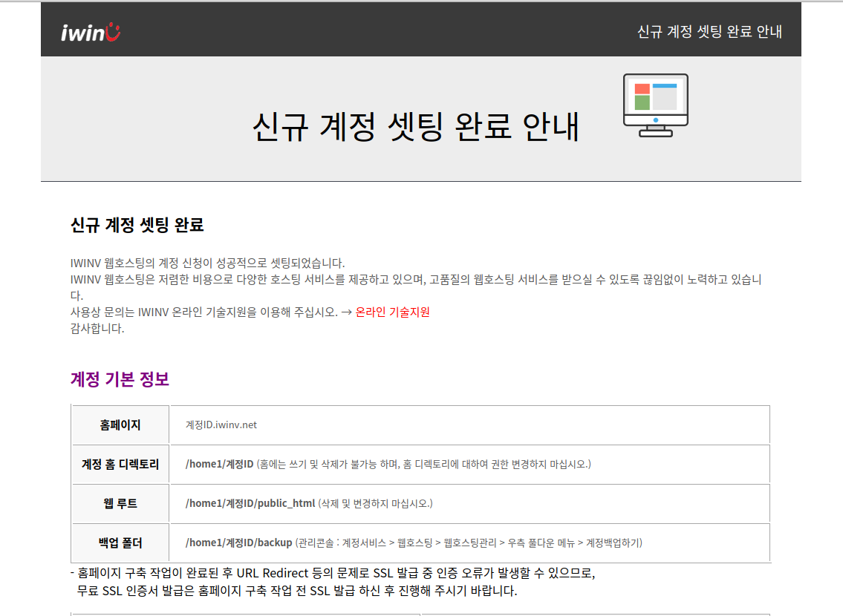Click the line 'IWINV 웹호스팅의 계정 신청이 성공적으로'

pyautogui.click(x=207, y=263)
